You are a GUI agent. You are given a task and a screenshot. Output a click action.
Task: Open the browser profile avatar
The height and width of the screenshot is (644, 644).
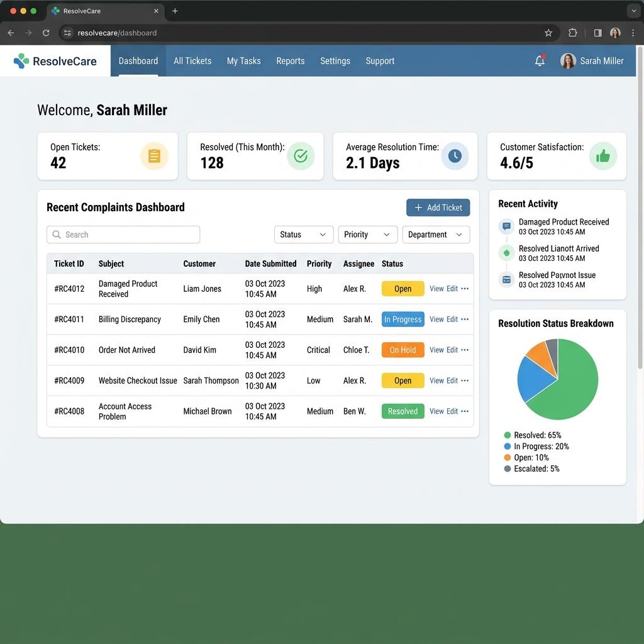(x=615, y=33)
